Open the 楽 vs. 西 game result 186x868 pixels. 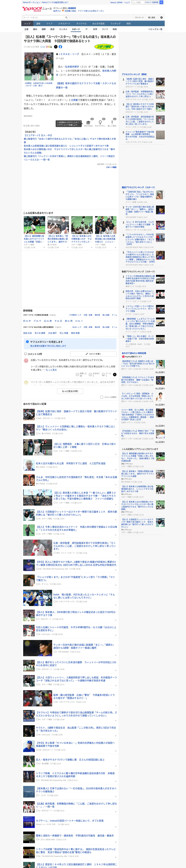[69, 321]
